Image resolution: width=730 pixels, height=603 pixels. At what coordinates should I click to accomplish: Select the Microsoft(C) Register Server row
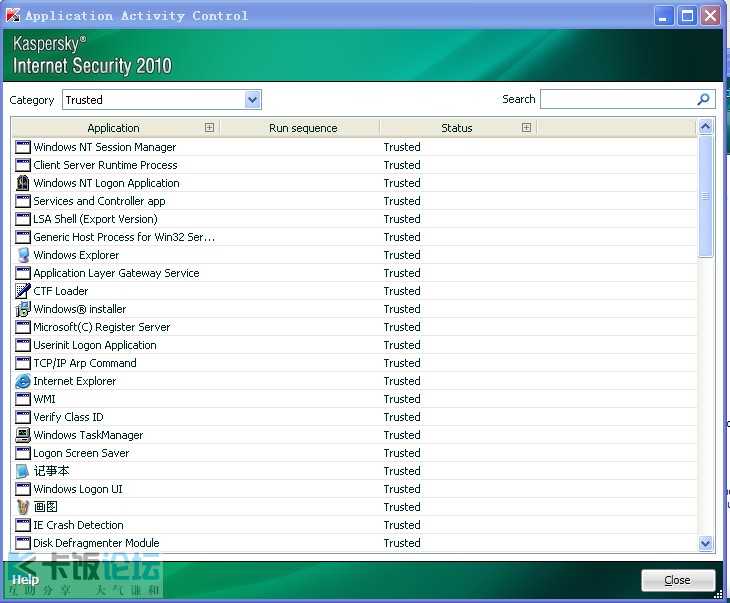coord(354,327)
